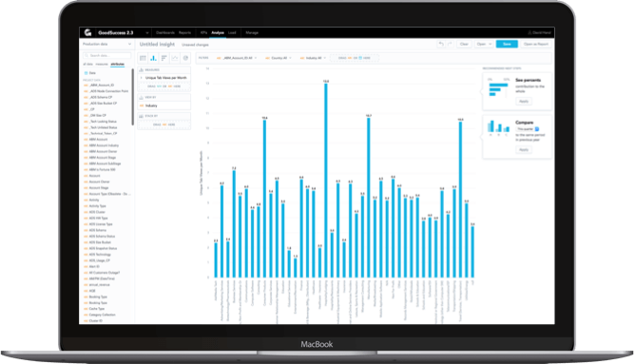Open the user account menu at top right
The image size is (635, 364).
click(x=539, y=33)
